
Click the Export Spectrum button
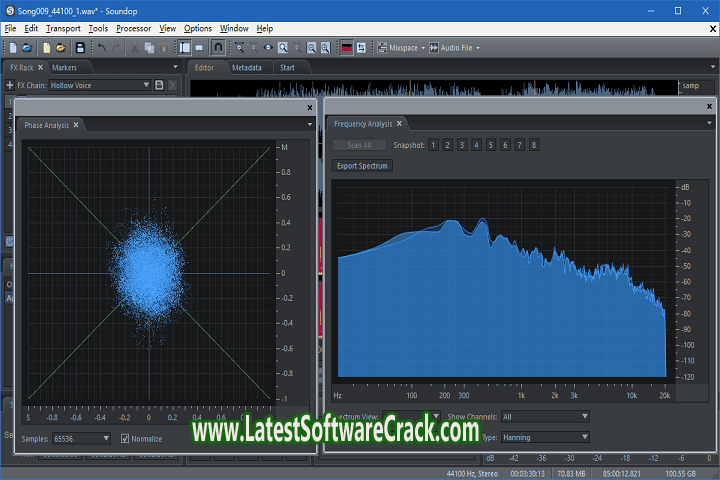[x=362, y=165]
